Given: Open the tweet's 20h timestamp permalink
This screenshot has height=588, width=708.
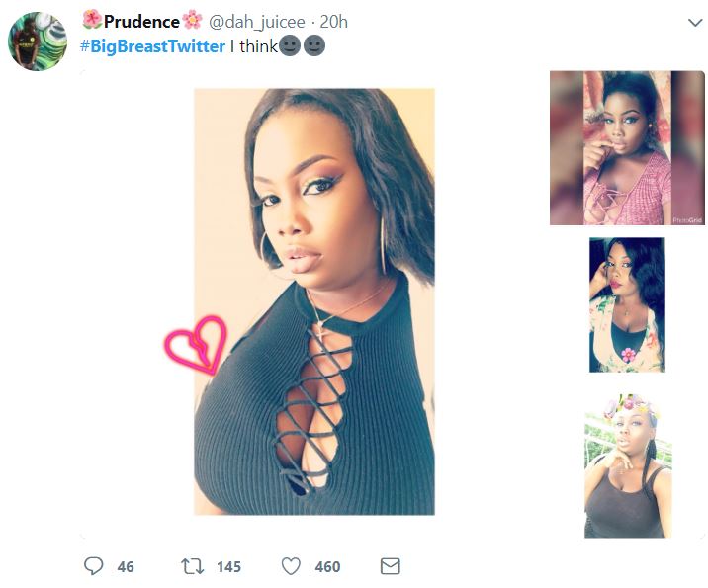Looking at the screenshot, I should tap(334, 22).
